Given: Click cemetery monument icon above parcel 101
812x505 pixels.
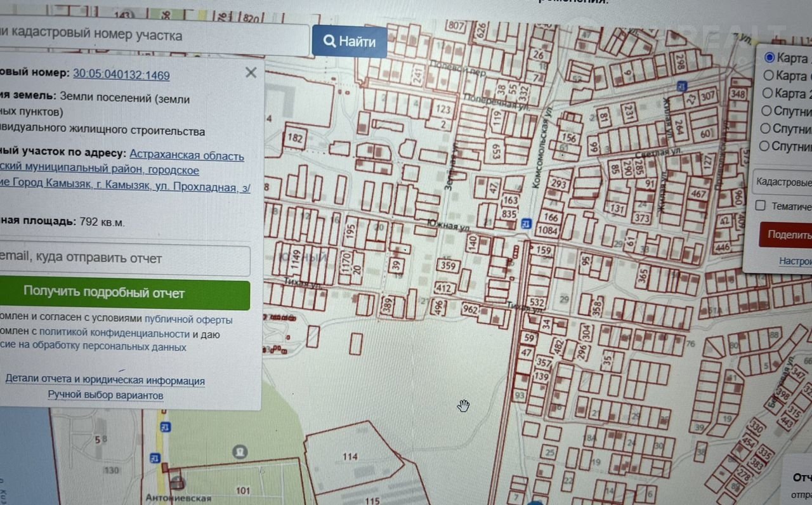Looking at the screenshot, I should click(240, 452).
